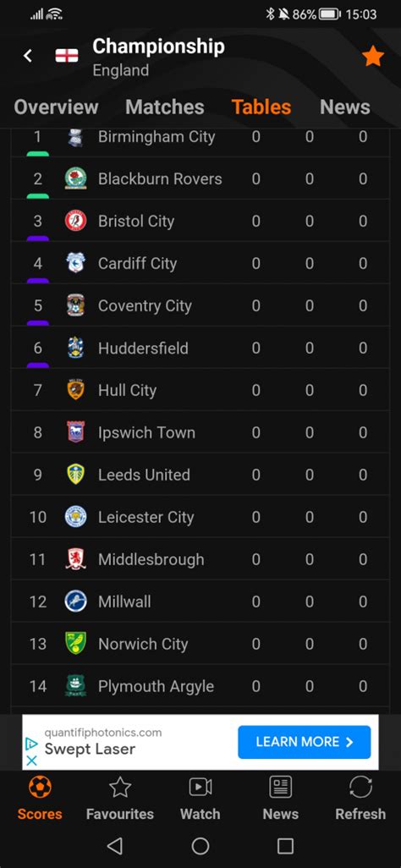Close the ad with X icon

[32, 761]
